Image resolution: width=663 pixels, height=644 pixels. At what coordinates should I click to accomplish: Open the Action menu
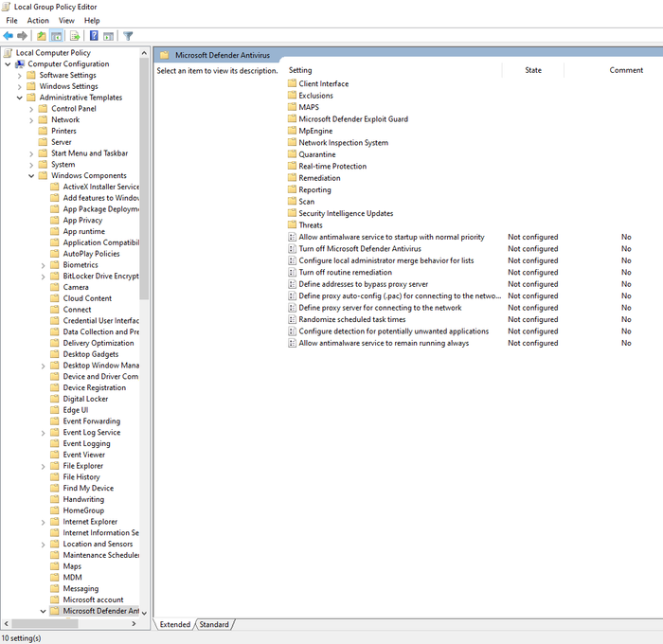[x=38, y=20]
